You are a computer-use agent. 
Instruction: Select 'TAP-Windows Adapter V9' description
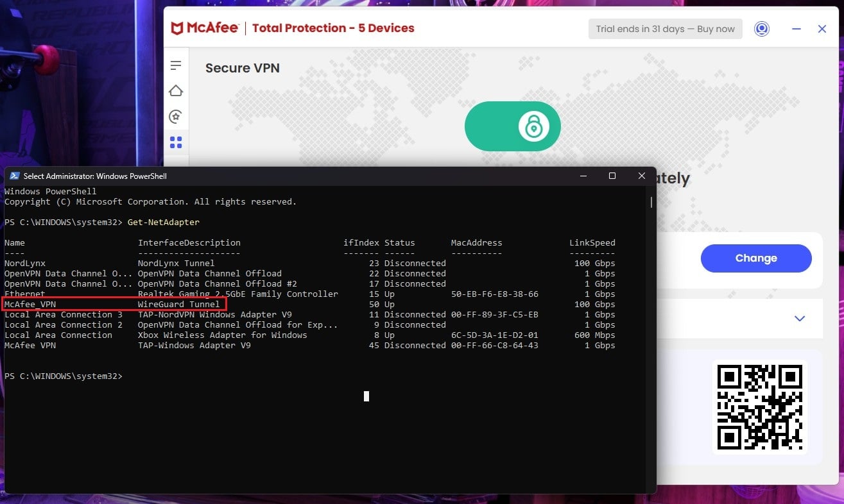tap(194, 346)
